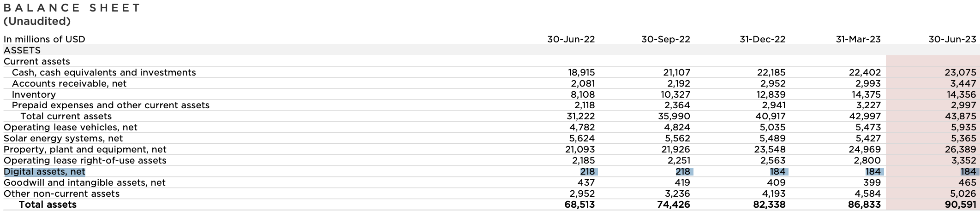This screenshot has height=211, width=980.
Task: Select cash value 18,915 for 30-Jun-22
Action: (581, 72)
